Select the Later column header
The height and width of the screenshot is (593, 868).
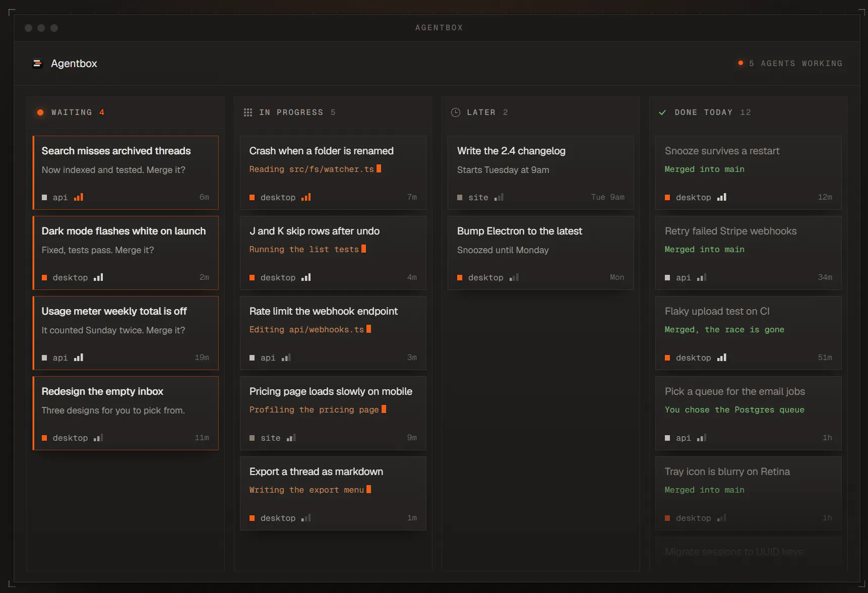(x=541, y=112)
